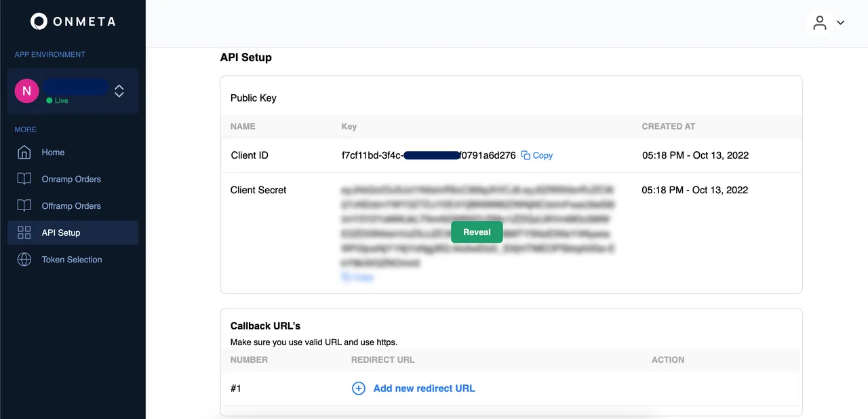
Task: Click the Home house icon in sidebar
Action: pos(24,153)
